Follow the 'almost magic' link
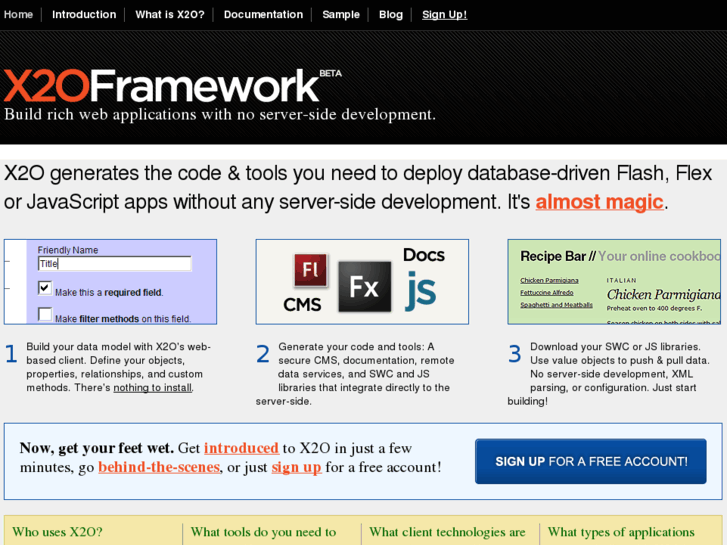The image size is (727, 545). (599, 202)
